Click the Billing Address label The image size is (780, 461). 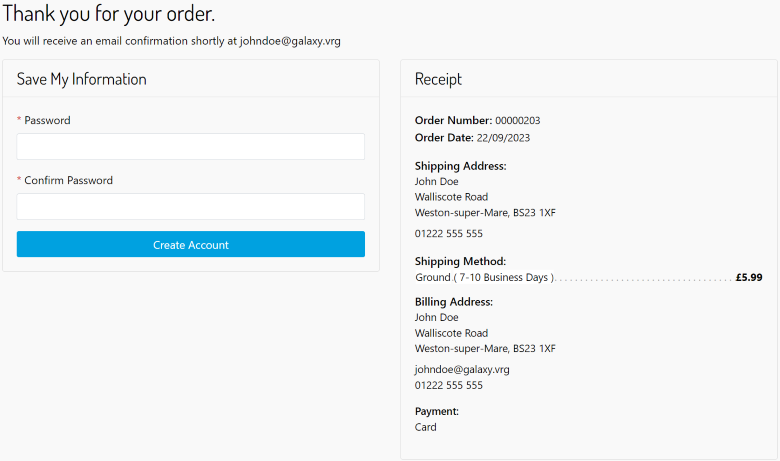[454, 302]
